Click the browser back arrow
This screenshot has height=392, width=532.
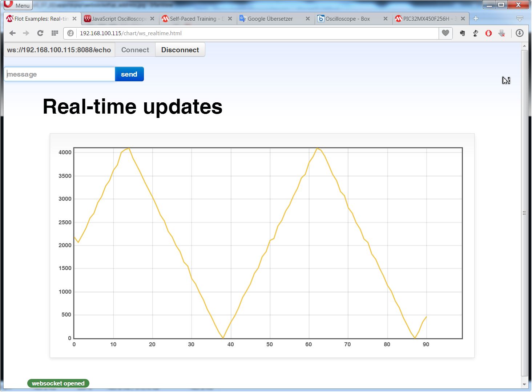coord(12,33)
